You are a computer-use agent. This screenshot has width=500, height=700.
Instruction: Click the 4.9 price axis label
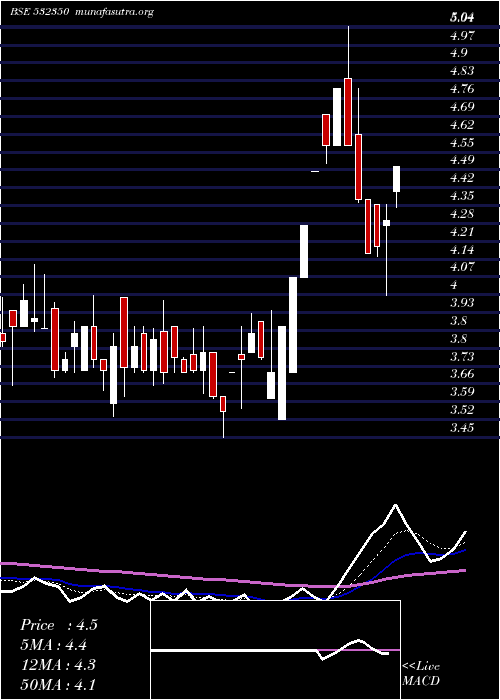459,53
